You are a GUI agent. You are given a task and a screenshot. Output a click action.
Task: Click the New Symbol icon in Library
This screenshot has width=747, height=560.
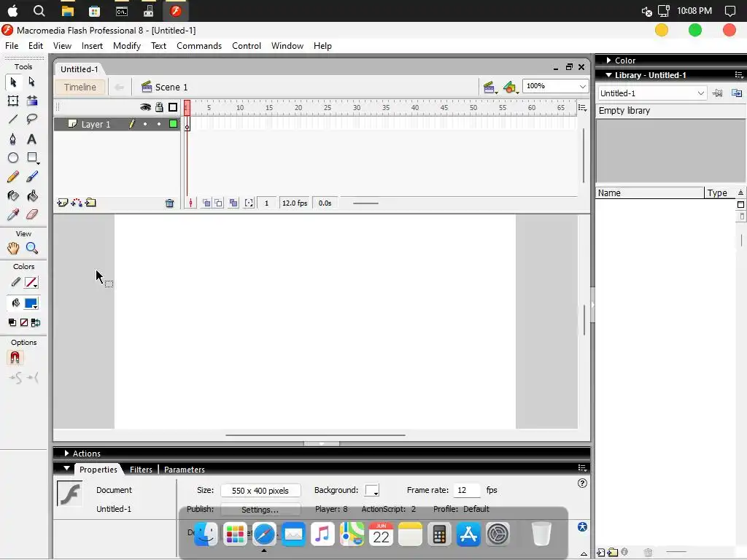tap(601, 553)
